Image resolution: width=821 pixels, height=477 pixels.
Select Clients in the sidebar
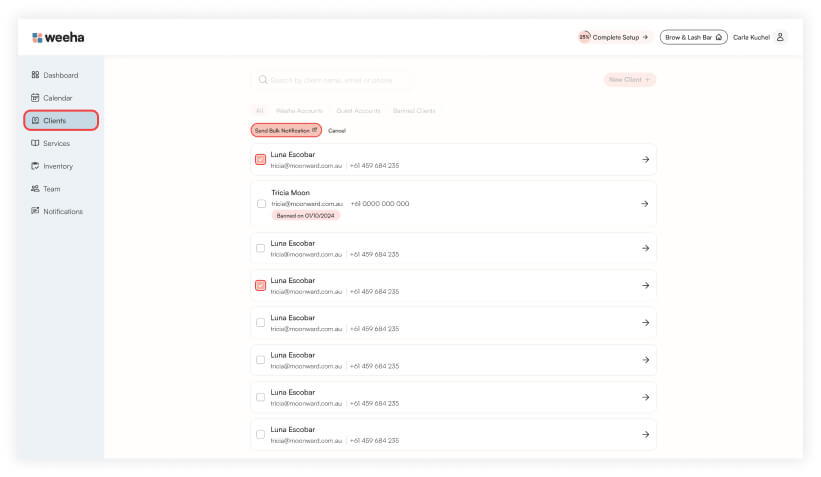click(x=61, y=120)
